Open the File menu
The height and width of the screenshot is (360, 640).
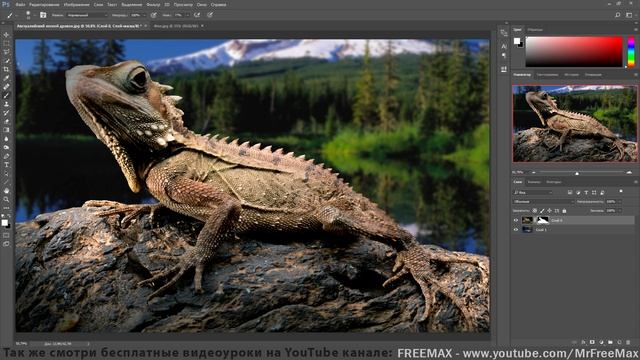point(20,5)
